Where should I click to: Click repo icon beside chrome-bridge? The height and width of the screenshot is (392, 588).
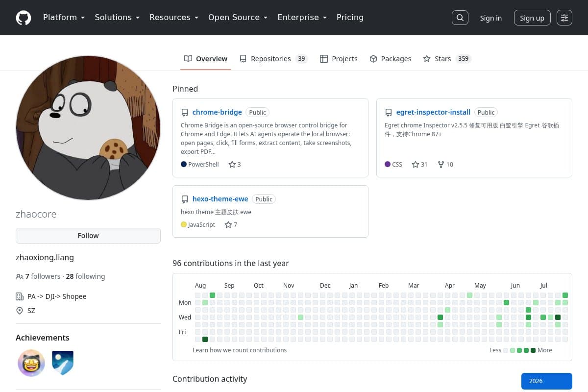pyautogui.click(x=185, y=113)
